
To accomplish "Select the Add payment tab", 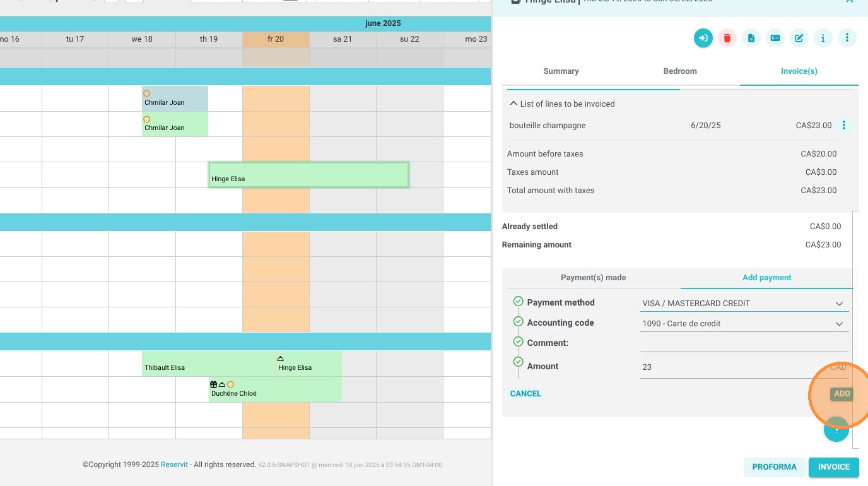I will coord(766,278).
